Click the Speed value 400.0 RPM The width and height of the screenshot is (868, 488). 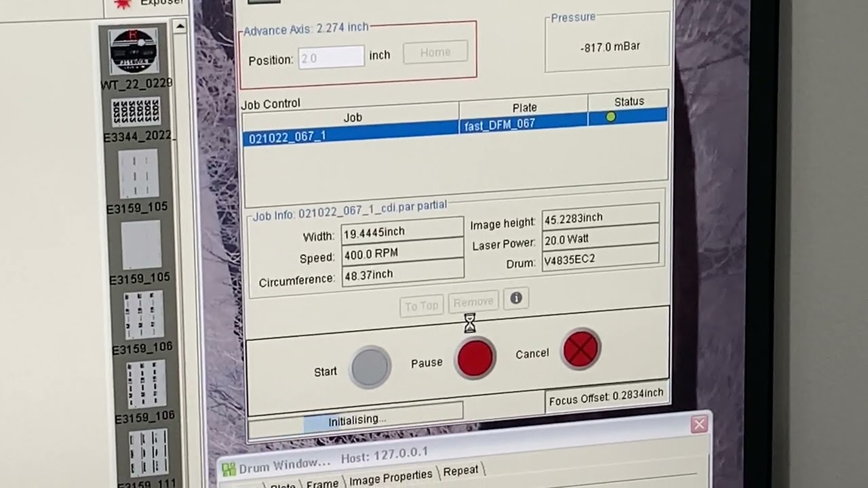point(402,253)
